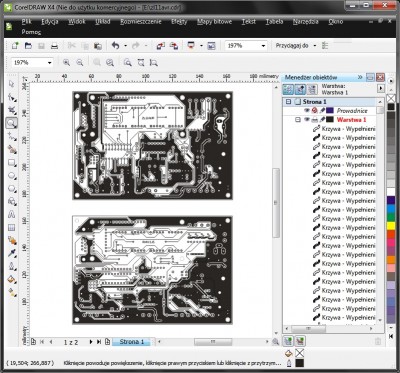Open the application launcher dropdown arrow

(x=201, y=46)
